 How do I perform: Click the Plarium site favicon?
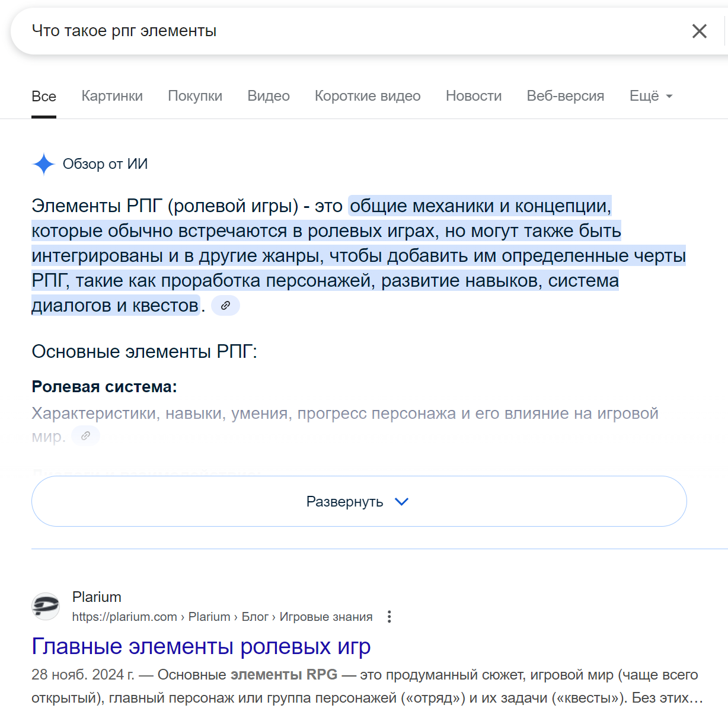[46, 606]
